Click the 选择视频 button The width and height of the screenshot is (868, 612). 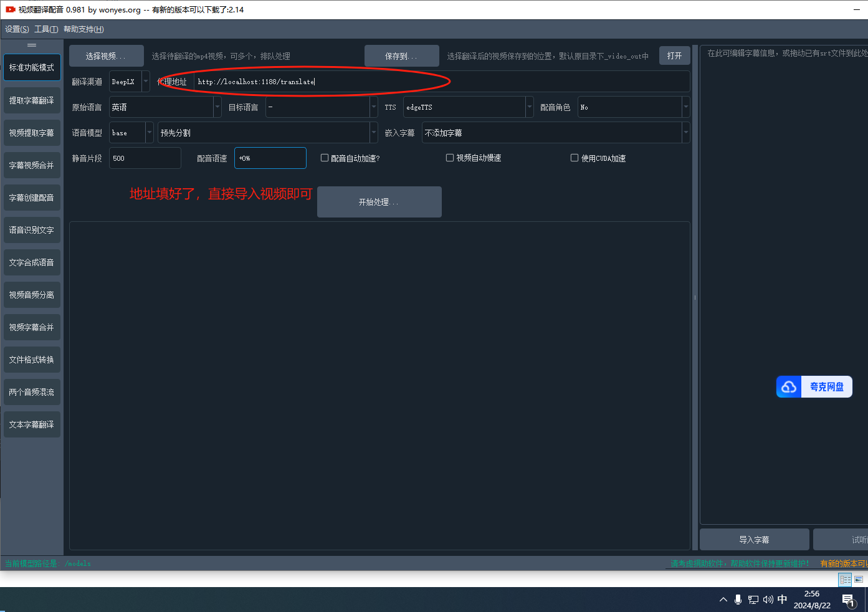pyautogui.click(x=106, y=56)
